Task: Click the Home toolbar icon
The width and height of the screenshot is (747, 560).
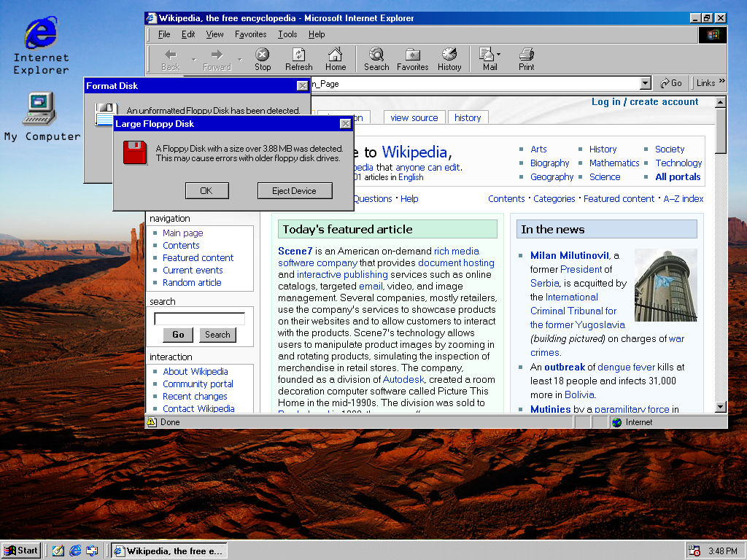Action: pyautogui.click(x=335, y=59)
